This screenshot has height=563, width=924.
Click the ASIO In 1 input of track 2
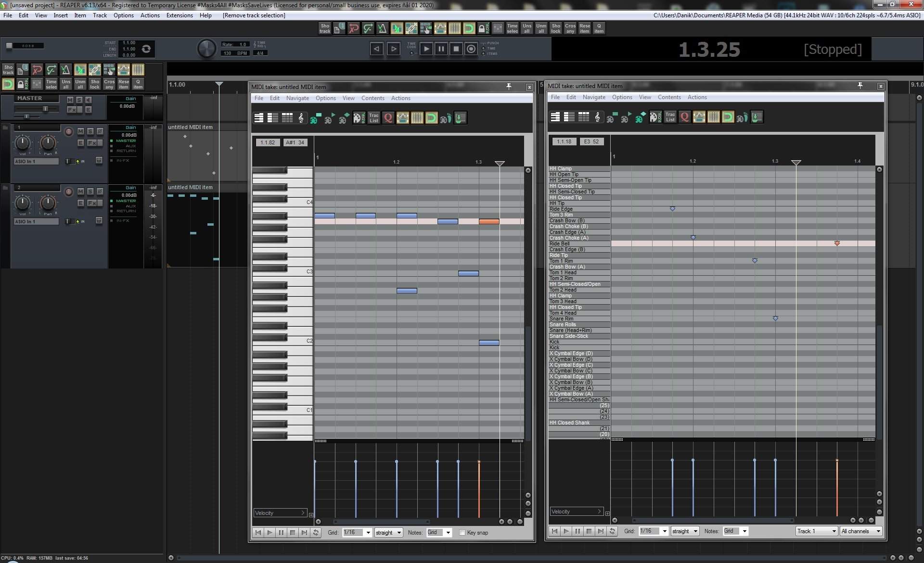(x=36, y=221)
